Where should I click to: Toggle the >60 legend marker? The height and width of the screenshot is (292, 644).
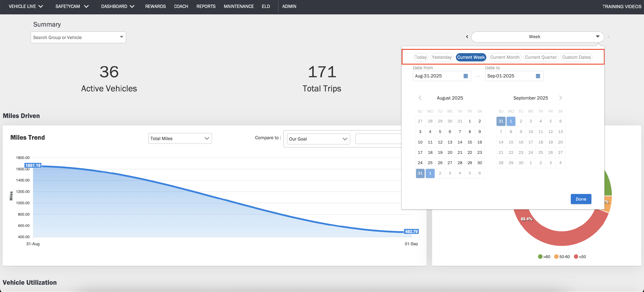[x=540, y=257]
